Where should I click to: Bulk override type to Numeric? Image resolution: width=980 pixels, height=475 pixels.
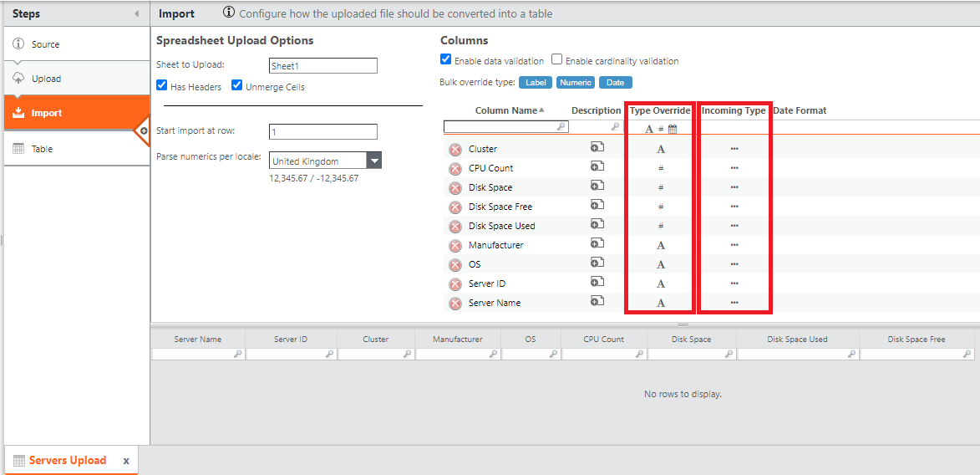pyautogui.click(x=576, y=82)
